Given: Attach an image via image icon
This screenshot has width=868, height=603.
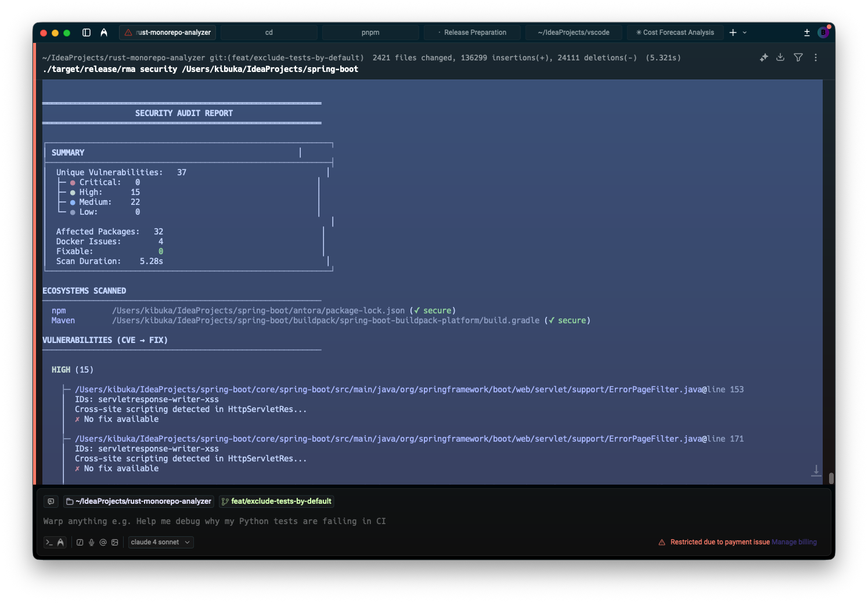Looking at the screenshot, I should click(115, 542).
